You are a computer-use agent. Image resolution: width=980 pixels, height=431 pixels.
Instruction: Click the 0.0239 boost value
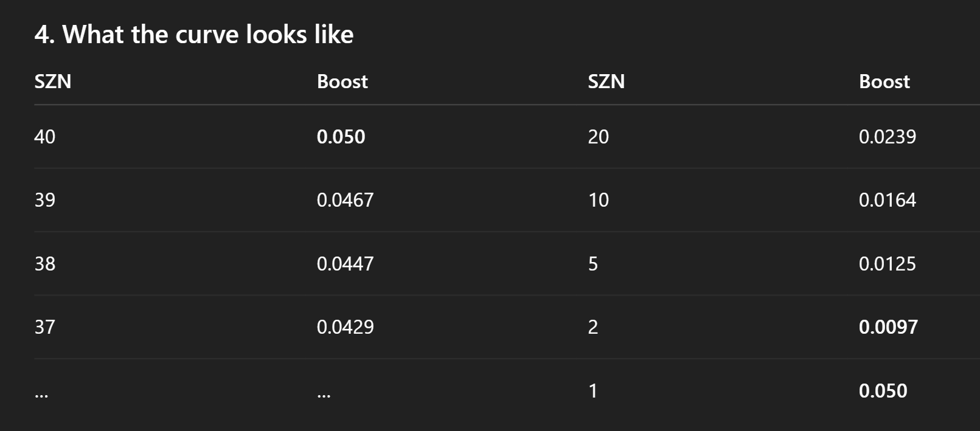(x=888, y=137)
